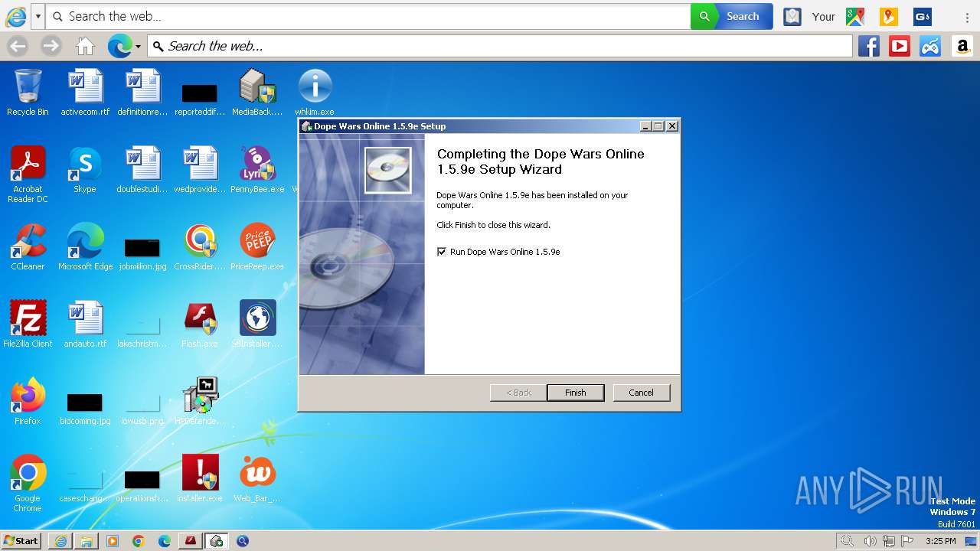Select whkim.exe desktop icon
This screenshot has height=551, width=980.
[x=315, y=92]
